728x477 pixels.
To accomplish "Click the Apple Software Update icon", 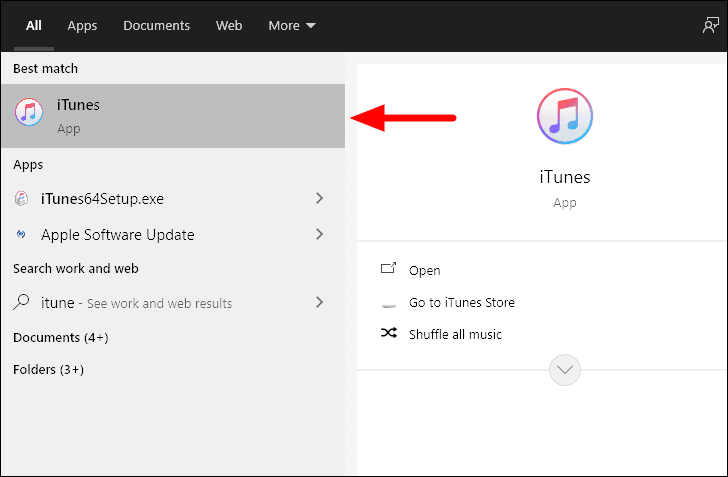I will (x=21, y=235).
